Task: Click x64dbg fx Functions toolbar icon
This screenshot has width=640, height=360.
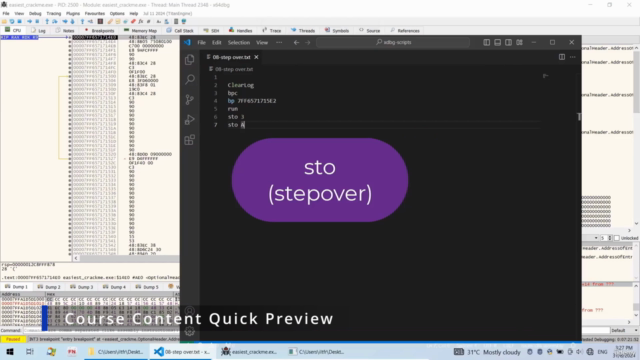Action: click(x=140, y=21)
